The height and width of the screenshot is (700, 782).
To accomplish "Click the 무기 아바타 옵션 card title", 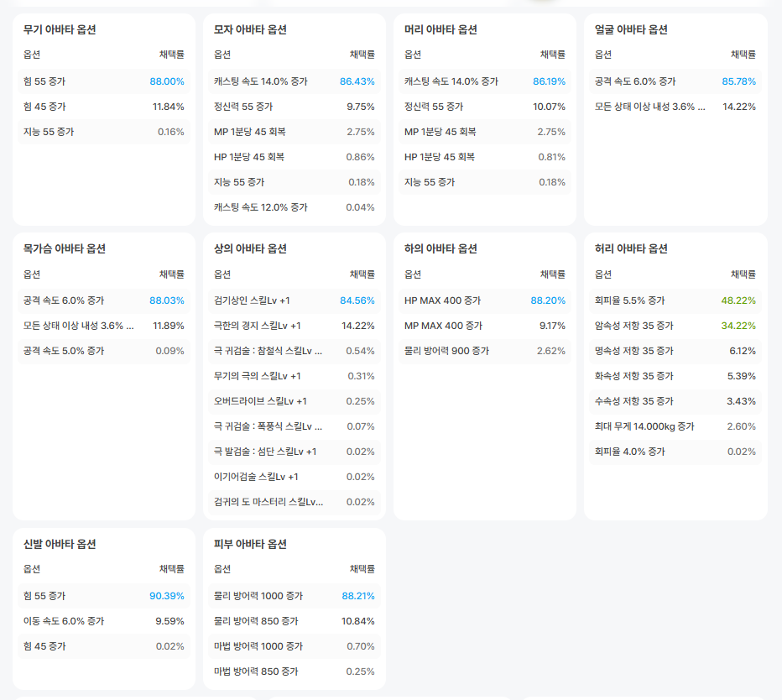I will pos(60,29).
